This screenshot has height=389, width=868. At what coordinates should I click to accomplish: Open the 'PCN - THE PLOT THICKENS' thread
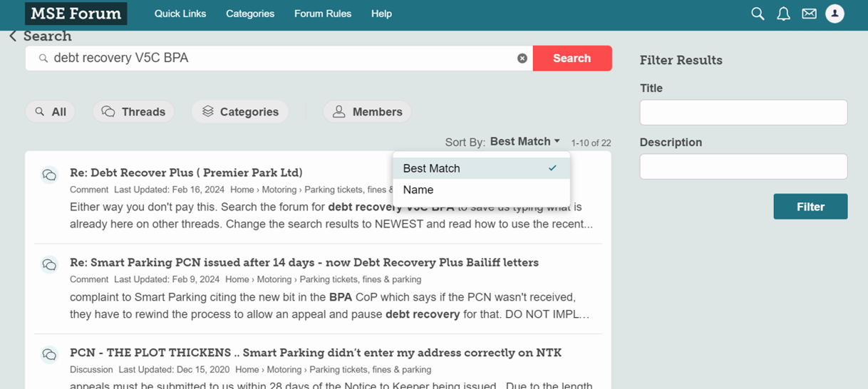[316, 353]
